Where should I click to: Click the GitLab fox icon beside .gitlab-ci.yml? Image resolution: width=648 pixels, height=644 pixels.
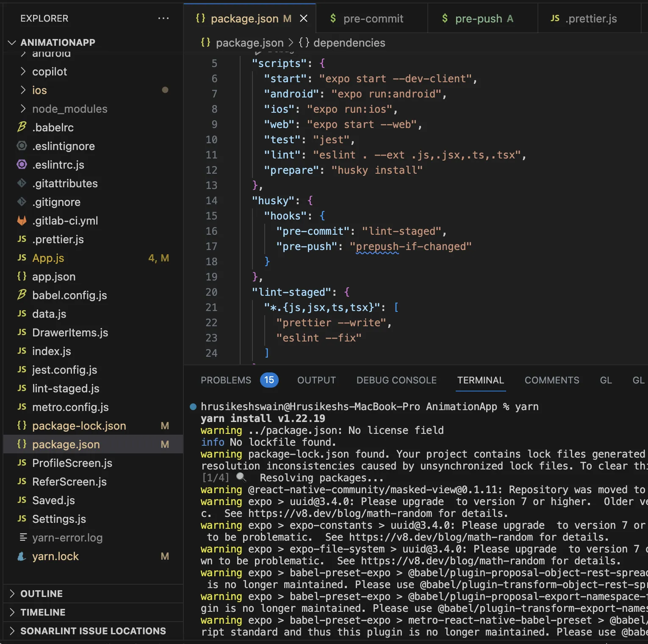[22, 220]
